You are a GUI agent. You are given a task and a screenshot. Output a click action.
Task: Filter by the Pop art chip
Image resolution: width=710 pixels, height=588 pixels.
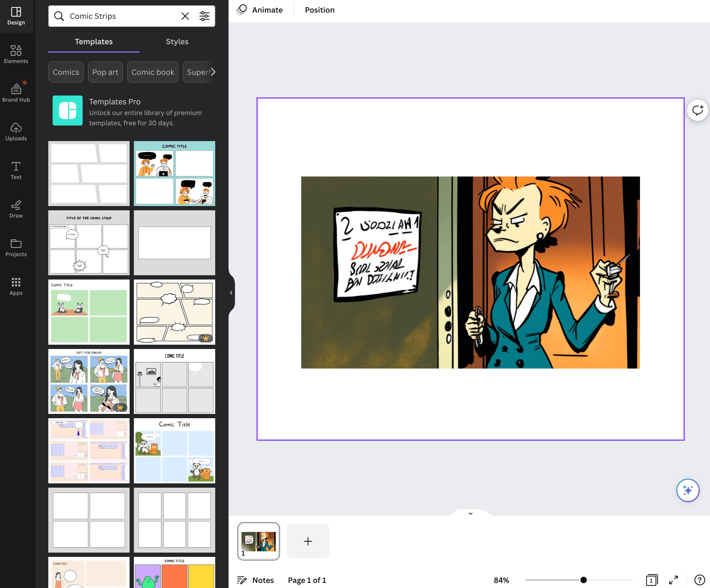coord(105,72)
